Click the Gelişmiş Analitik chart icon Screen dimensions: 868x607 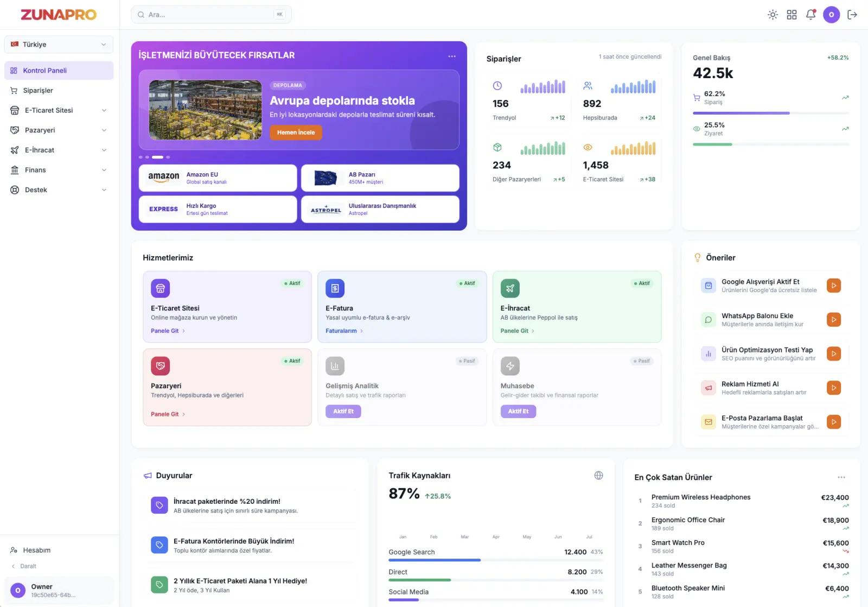pyautogui.click(x=335, y=366)
